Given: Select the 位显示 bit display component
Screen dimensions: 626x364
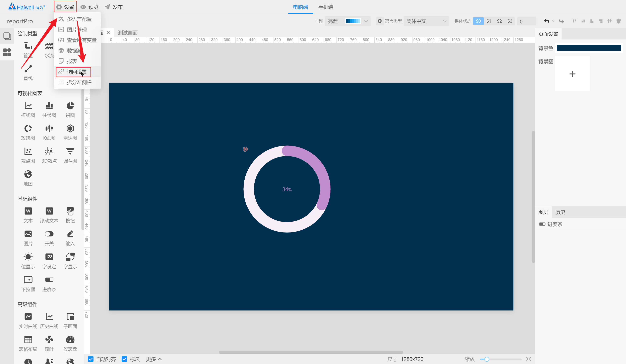Looking at the screenshot, I should 28,261.
